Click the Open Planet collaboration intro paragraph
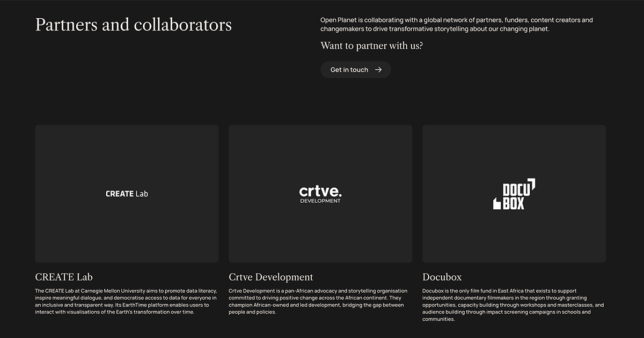 pyautogui.click(x=456, y=25)
